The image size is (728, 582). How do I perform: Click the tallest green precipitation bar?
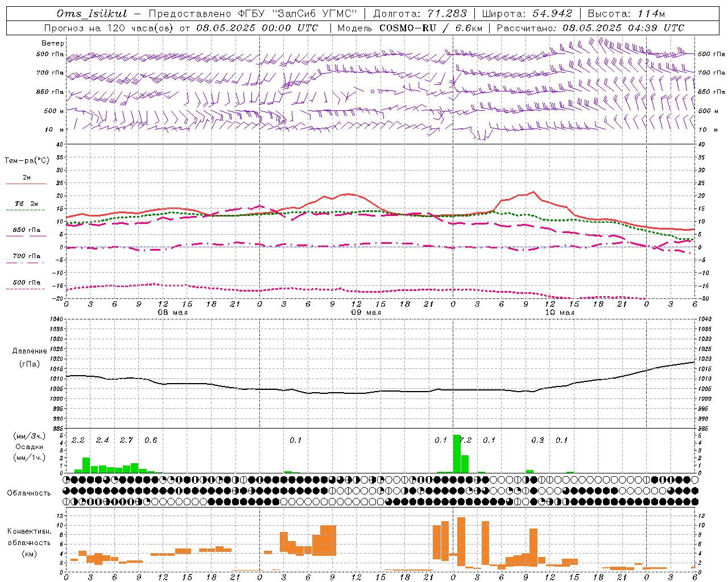457,454
